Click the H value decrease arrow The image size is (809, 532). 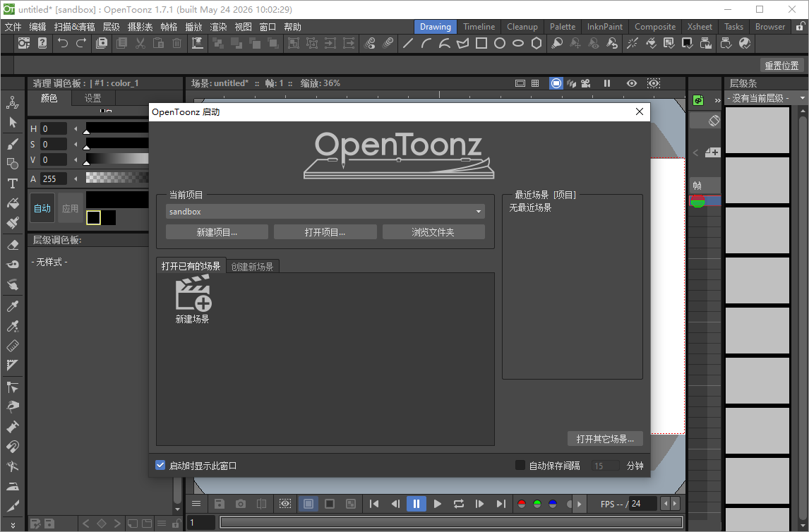point(76,129)
